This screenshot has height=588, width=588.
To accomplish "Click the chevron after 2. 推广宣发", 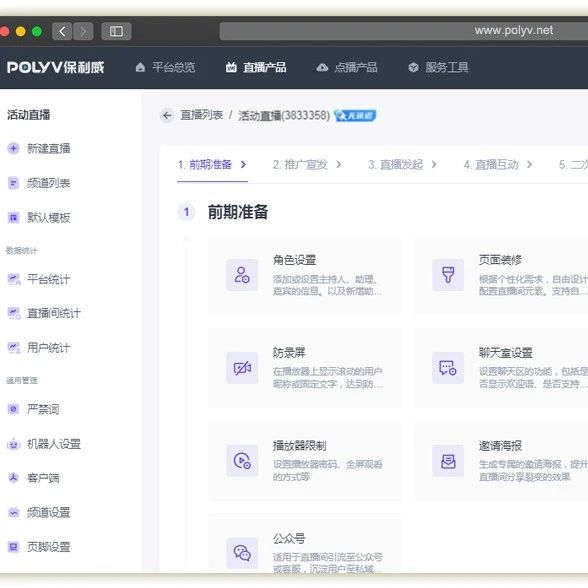I will click(x=339, y=164).
